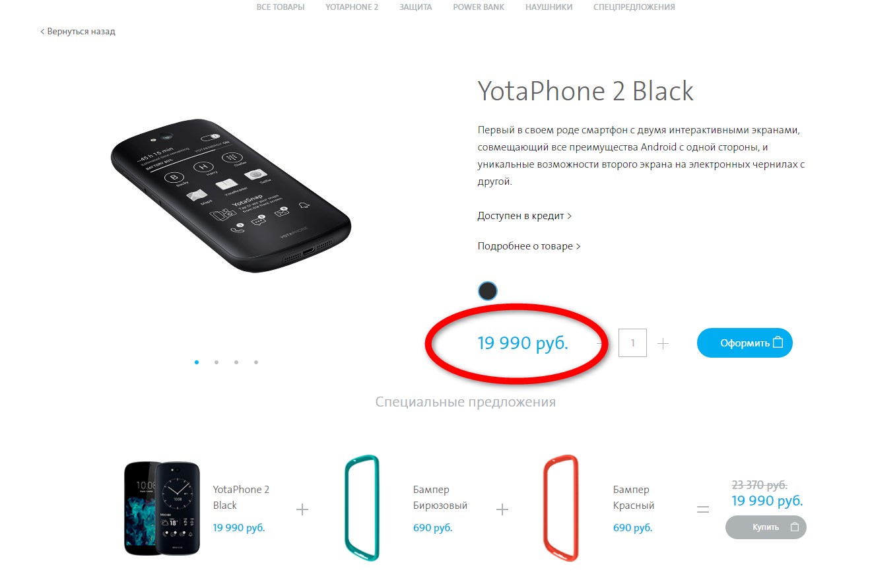Click the plus icon to increase quantity
The height and width of the screenshot is (588, 870).
pyautogui.click(x=663, y=343)
